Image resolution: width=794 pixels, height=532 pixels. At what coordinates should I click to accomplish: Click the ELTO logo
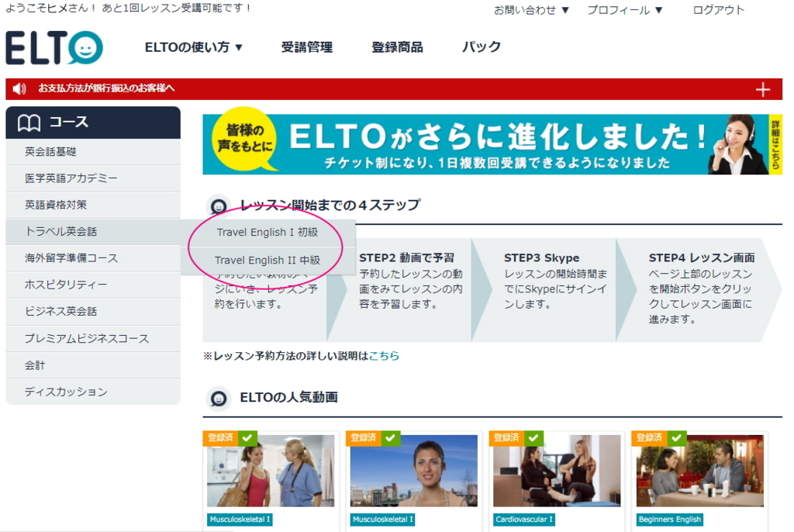click(x=54, y=47)
